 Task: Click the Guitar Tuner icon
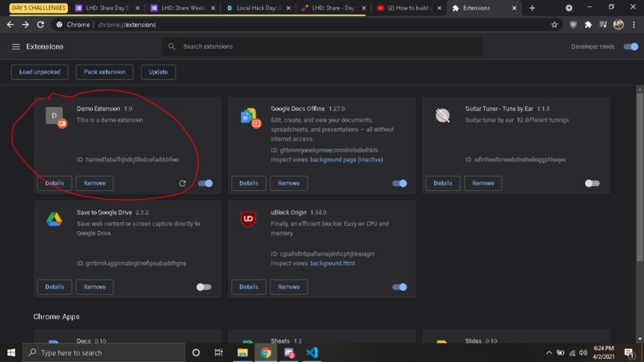tap(443, 115)
